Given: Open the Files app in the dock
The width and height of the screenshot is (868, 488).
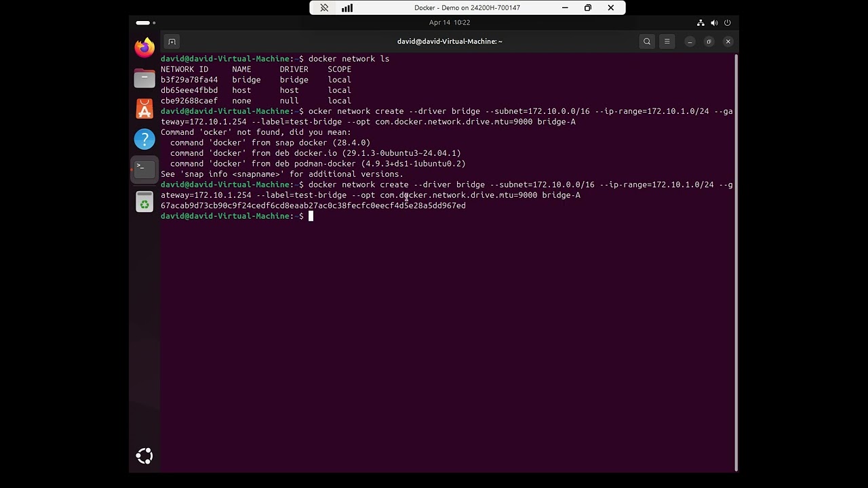Looking at the screenshot, I should pyautogui.click(x=144, y=79).
